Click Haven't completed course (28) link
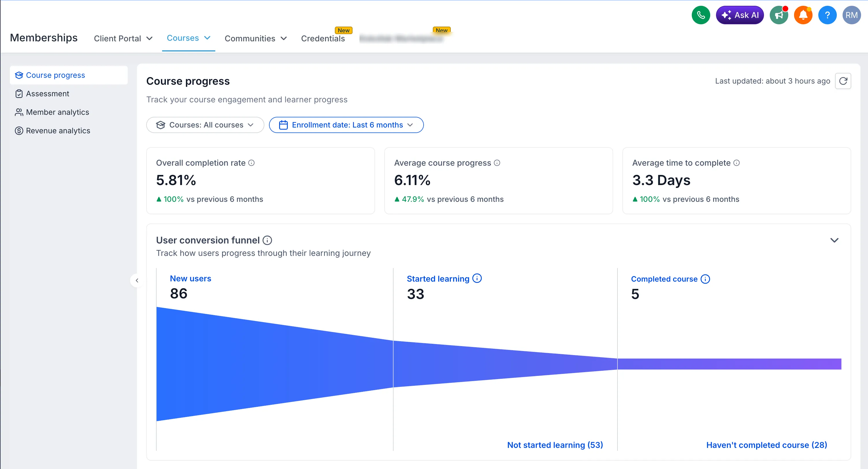 (x=767, y=445)
